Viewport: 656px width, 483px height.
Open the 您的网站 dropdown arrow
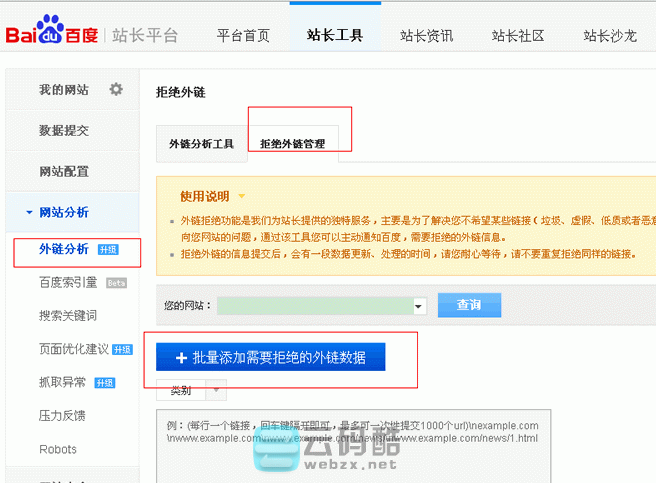(418, 306)
